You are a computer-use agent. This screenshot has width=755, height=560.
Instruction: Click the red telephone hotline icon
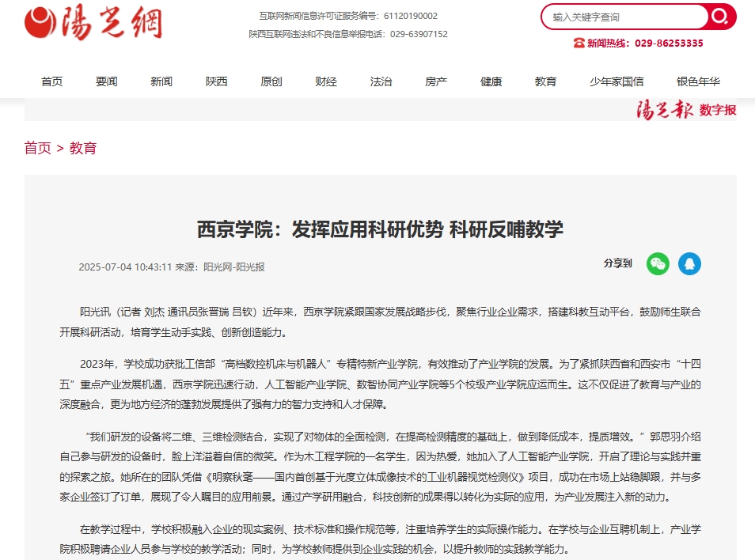click(579, 44)
